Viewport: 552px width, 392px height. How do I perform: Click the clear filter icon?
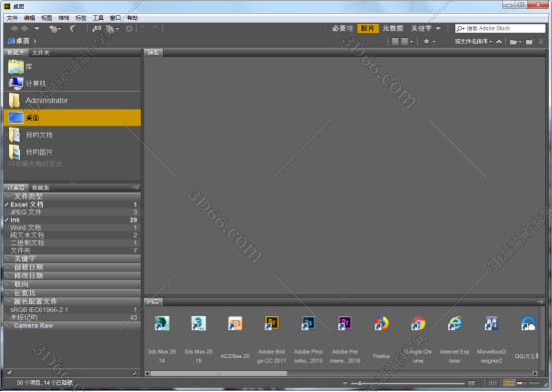(x=135, y=373)
